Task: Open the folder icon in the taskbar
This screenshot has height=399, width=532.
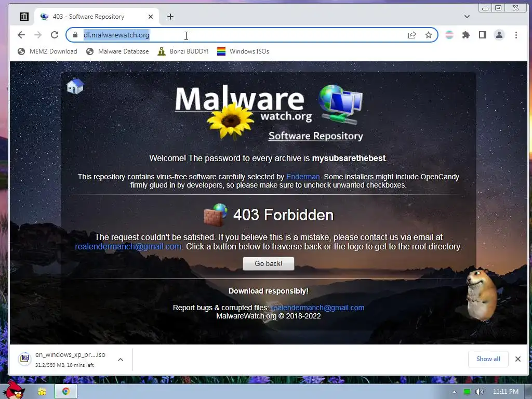Action: pyautogui.click(x=42, y=392)
